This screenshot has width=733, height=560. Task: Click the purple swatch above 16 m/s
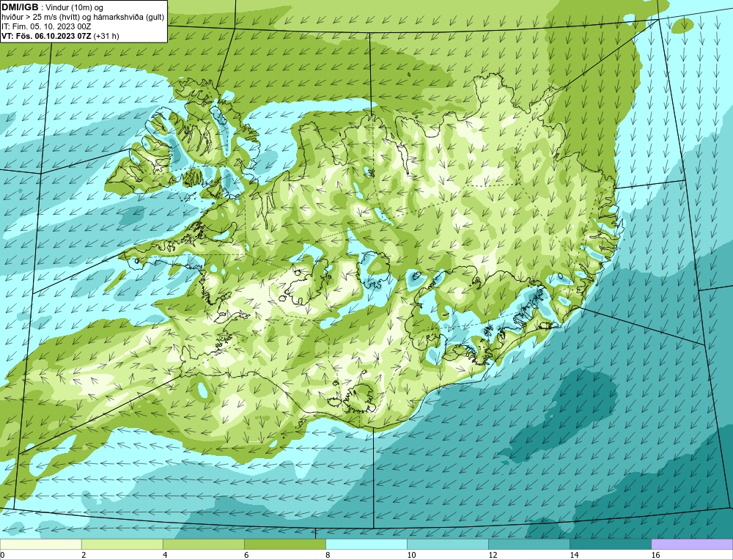tap(692, 544)
